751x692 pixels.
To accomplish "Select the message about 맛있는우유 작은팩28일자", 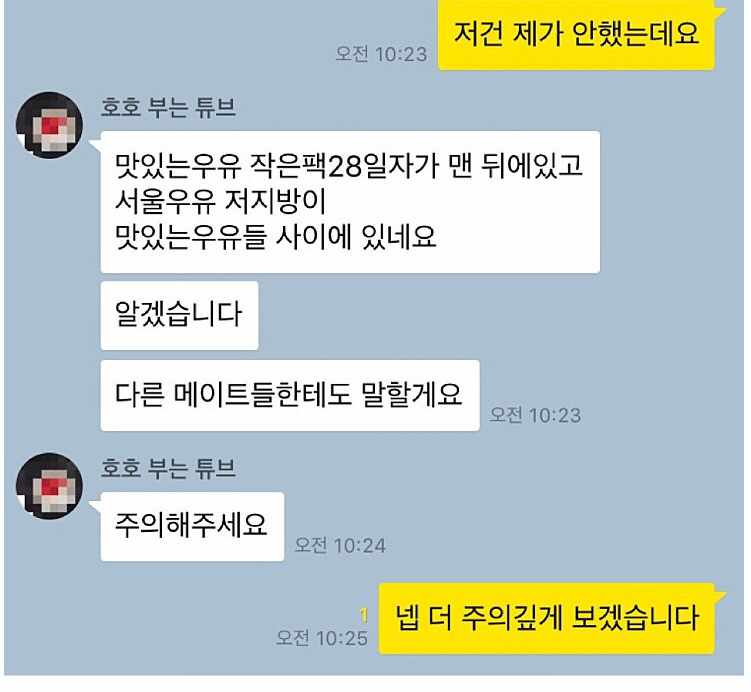I will [350, 202].
